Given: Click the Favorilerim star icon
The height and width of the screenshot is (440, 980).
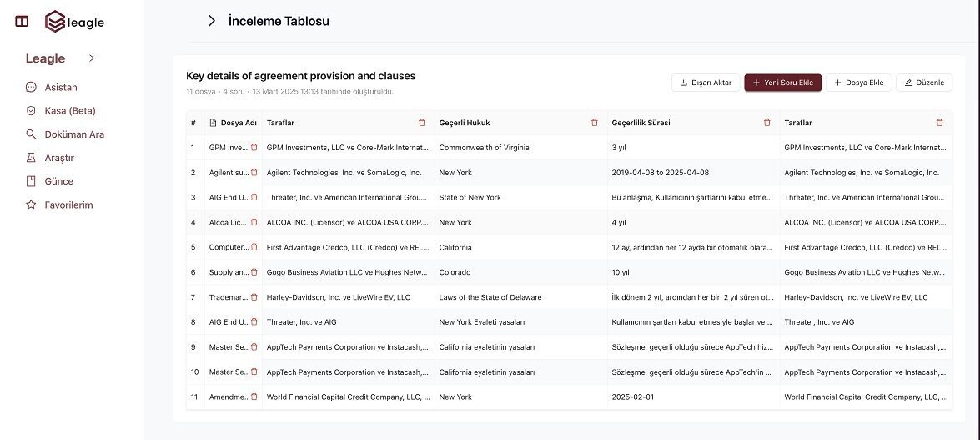Looking at the screenshot, I should pyautogui.click(x=31, y=205).
